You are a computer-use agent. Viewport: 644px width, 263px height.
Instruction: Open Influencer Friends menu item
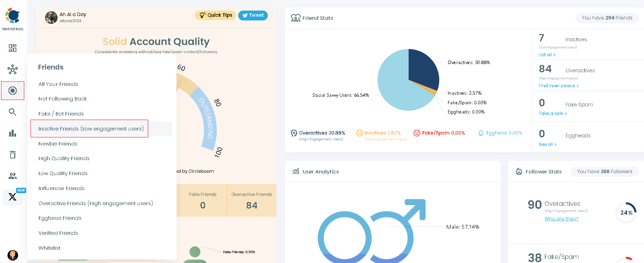[x=61, y=188]
